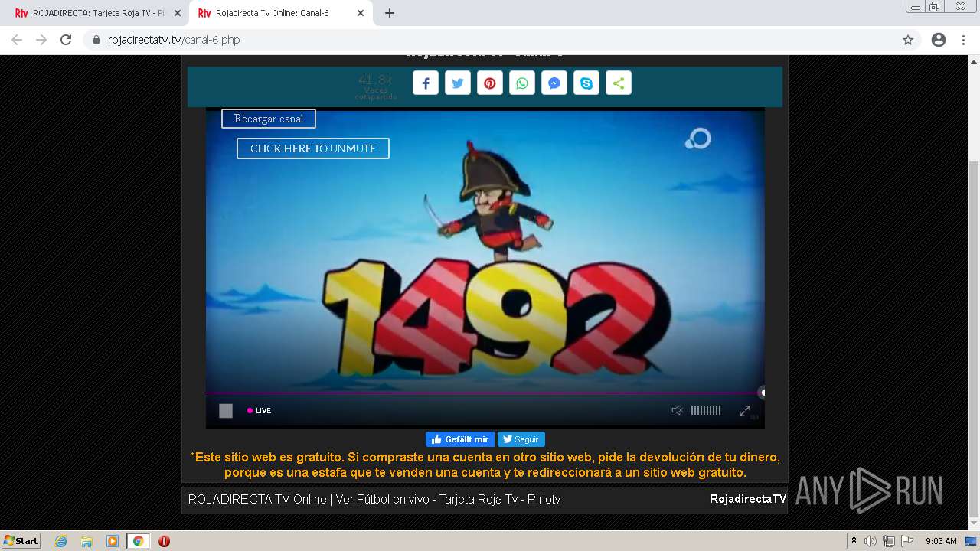
Task: Share the page on Pinterest
Action: click(x=490, y=83)
